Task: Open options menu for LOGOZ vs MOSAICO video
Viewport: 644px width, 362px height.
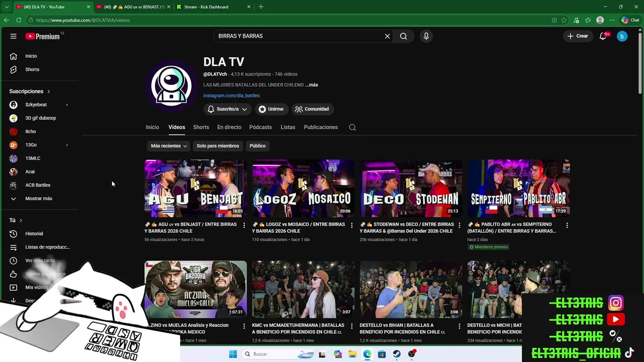Action: point(352,225)
